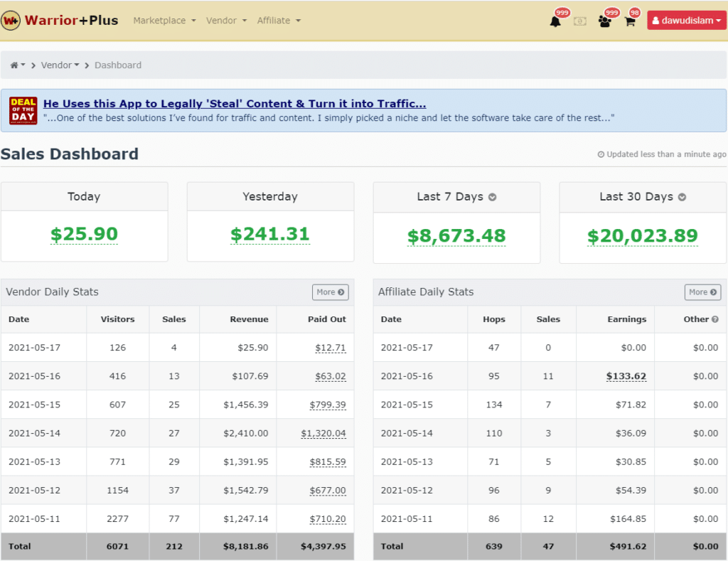The height and width of the screenshot is (561, 728).
Task: Open the Marketplace dropdown menu
Action: point(164,21)
